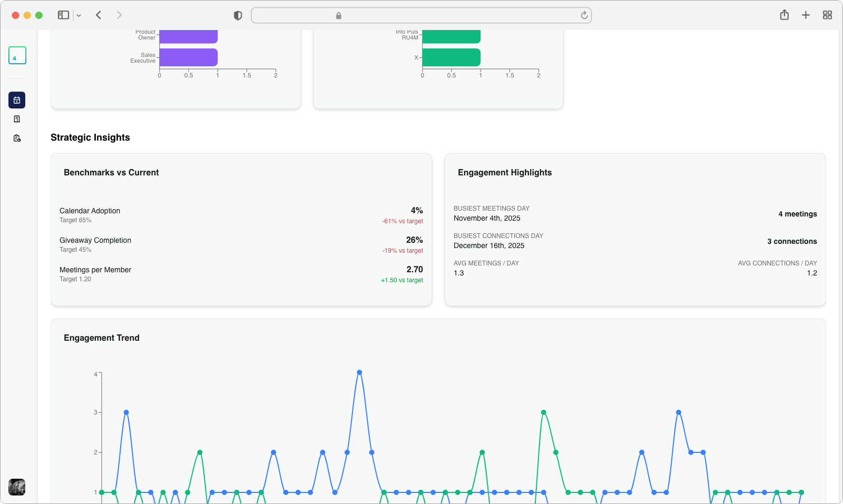
Task: Click the peak 4-meetings point on trend chart
Action: click(359, 372)
